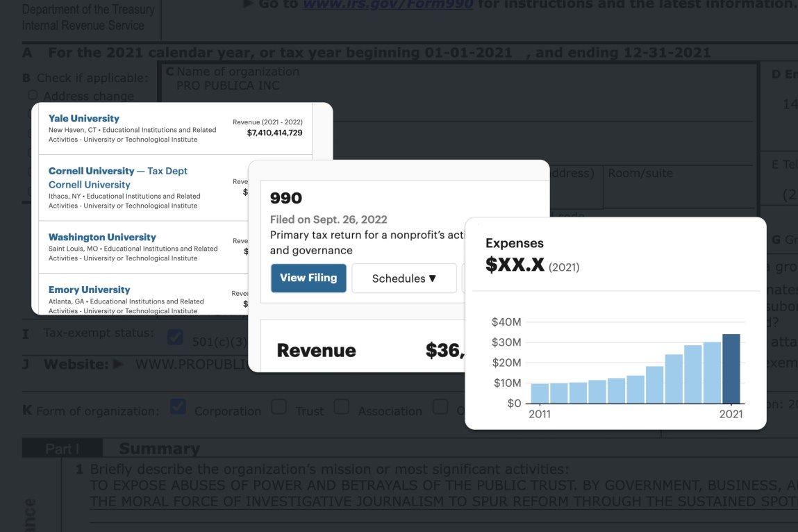Screen dimensions: 798x532
Task: Tick the Association checkbox
Action: (x=342, y=408)
